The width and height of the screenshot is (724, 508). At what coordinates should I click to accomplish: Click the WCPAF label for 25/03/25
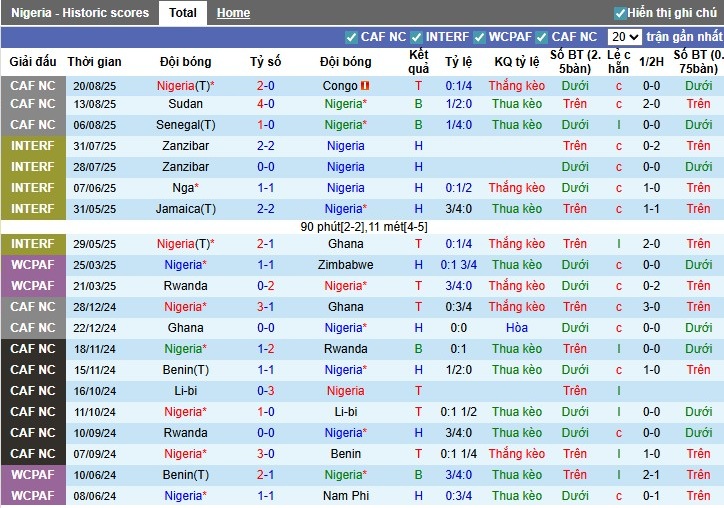coord(33,265)
